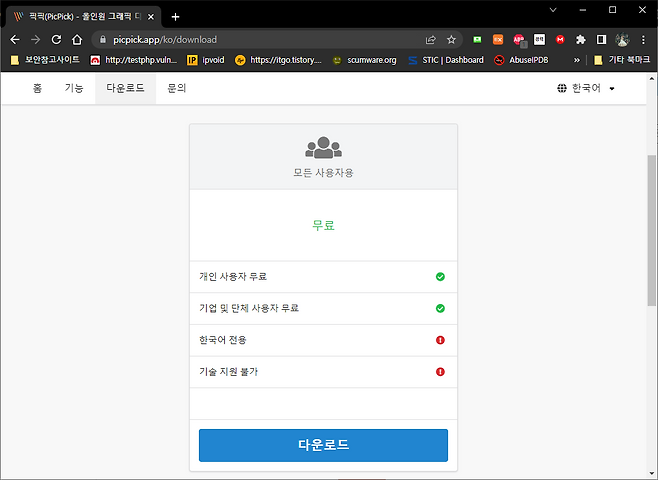Open the STIC | Dashboard bookmark
Screen dimensions: 658x480
click(x=446, y=60)
